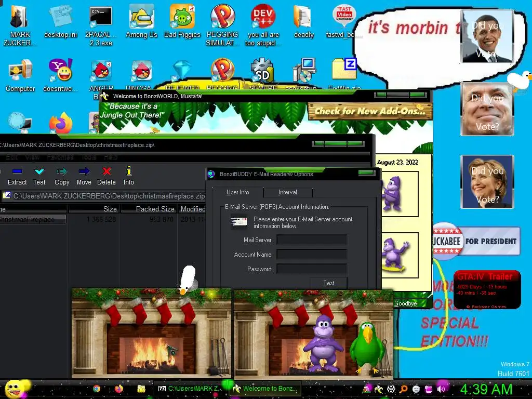Select the PEGGING SIMULATOR icon in top row
The image size is (532, 399).
tap(222, 24)
